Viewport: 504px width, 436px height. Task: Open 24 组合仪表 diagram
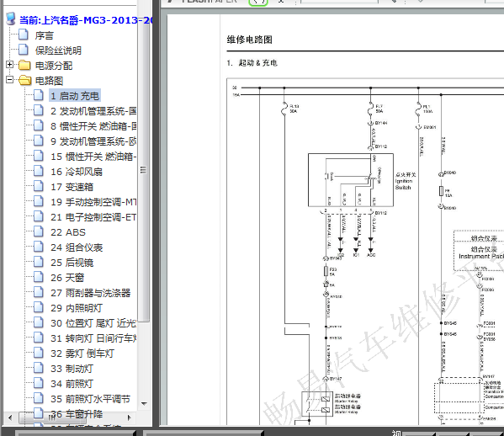tap(77, 247)
